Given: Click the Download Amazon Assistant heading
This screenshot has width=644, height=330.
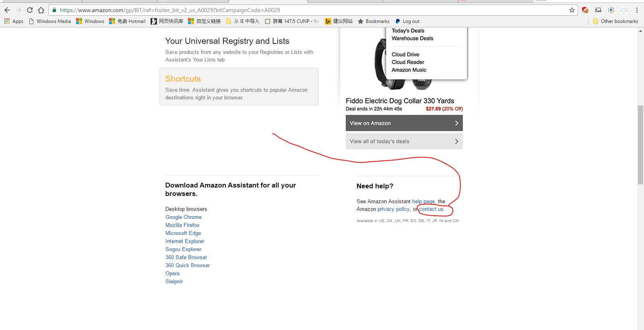Looking at the screenshot, I should tap(231, 189).
